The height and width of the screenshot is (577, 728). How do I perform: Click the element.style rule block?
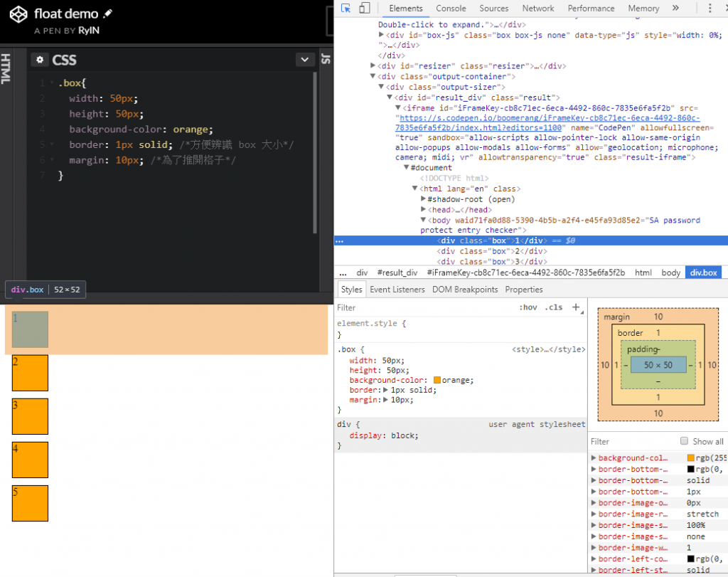pyautogui.click(x=461, y=329)
